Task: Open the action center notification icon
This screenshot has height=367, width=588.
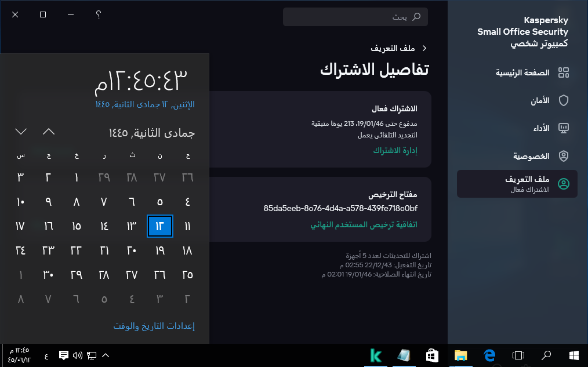Action: tap(64, 355)
